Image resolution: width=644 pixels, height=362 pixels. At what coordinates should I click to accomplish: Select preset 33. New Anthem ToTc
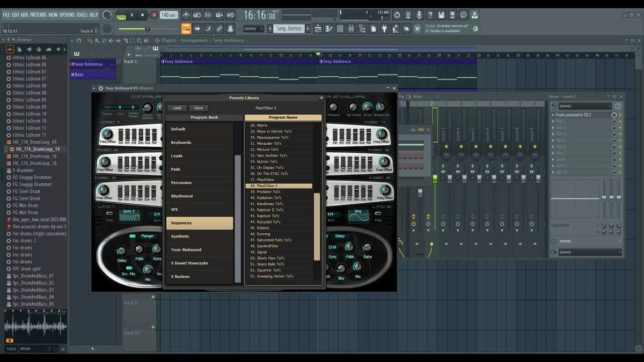tap(279, 156)
